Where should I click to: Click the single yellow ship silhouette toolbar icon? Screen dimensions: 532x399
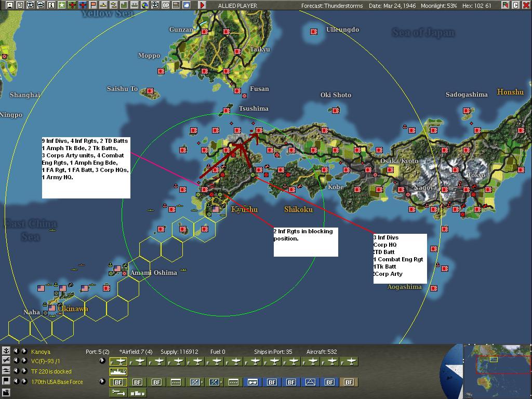tap(103, 5)
